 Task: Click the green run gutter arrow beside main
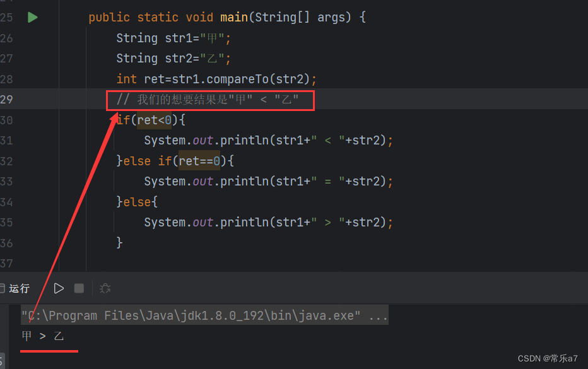tap(33, 17)
